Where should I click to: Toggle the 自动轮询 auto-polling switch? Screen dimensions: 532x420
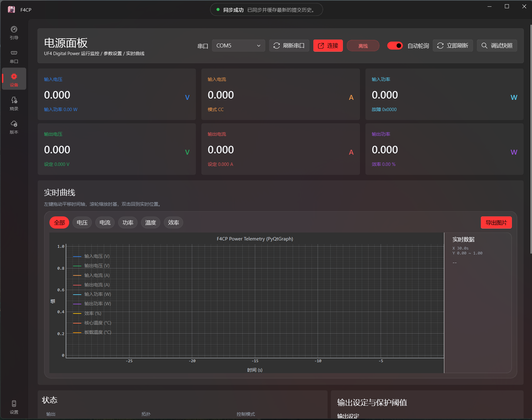coord(395,46)
